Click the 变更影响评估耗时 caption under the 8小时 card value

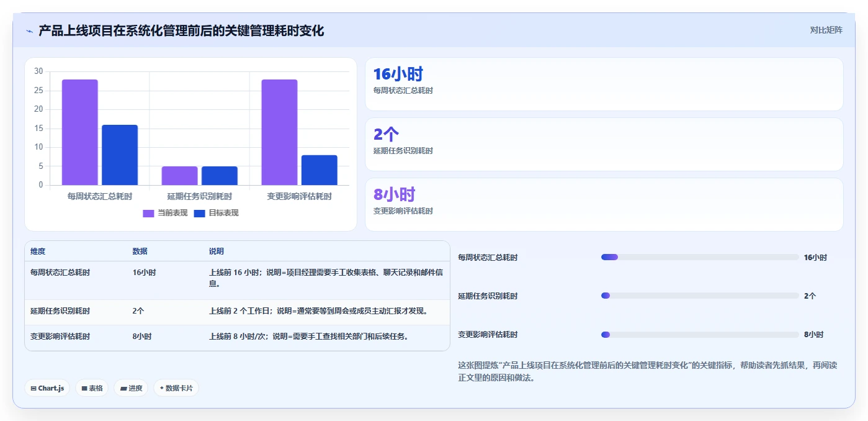403,211
